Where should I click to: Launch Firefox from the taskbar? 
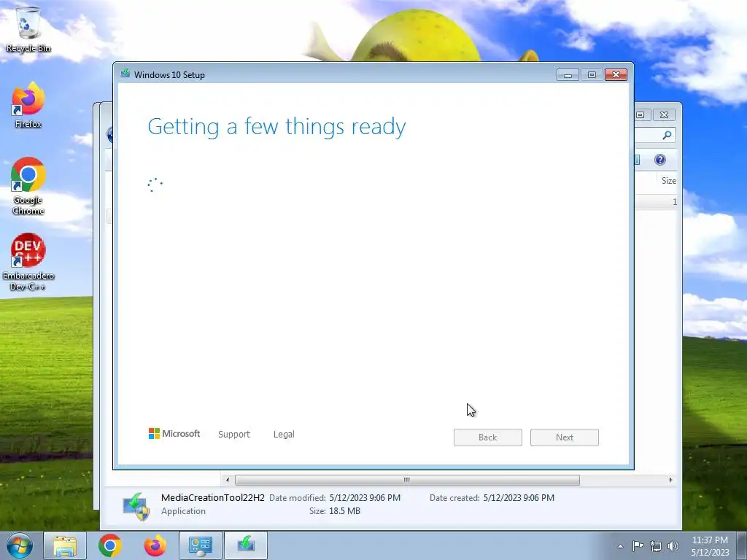coord(155,545)
